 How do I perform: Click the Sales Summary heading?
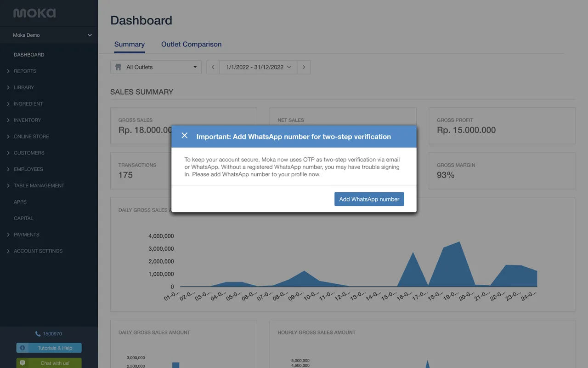point(142,92)
